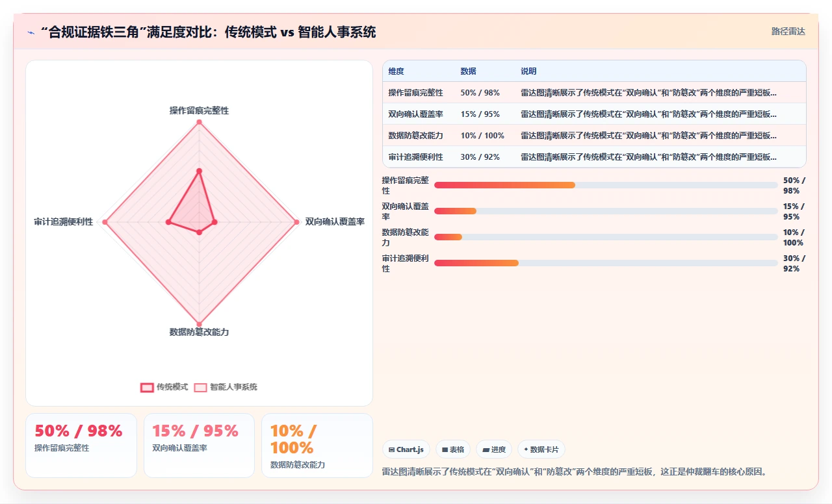Select the 维度 column header
This screenshot has width=832, height=504.
tap(396, 71)
